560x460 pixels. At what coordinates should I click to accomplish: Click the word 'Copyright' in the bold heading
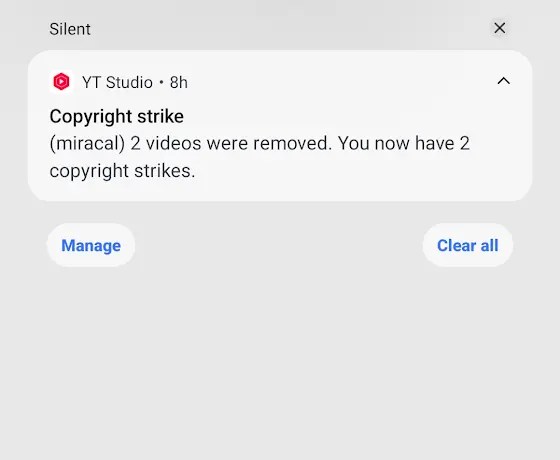pos(91,116)
